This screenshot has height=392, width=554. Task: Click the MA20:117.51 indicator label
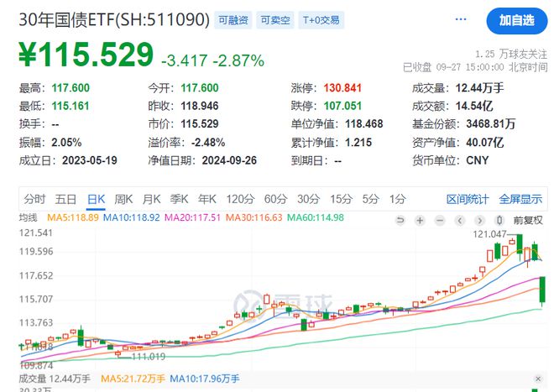click(192, 217)
